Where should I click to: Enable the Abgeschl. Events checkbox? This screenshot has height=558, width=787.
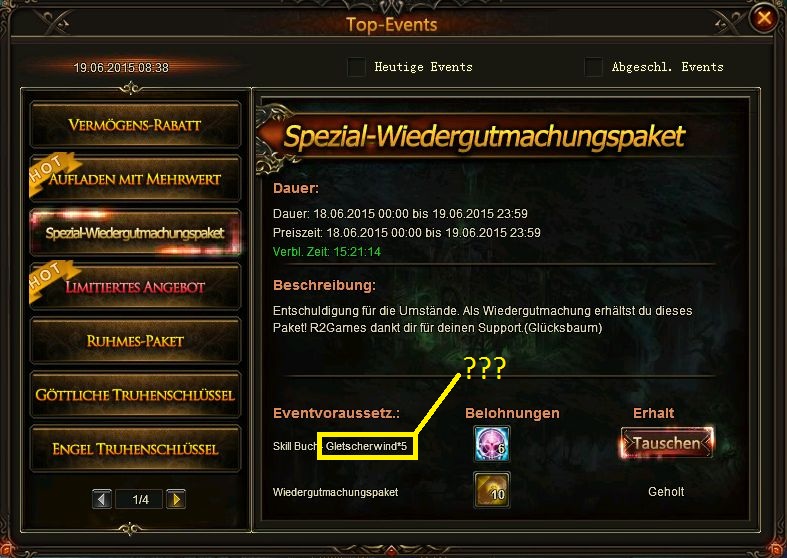pos(593,67)
